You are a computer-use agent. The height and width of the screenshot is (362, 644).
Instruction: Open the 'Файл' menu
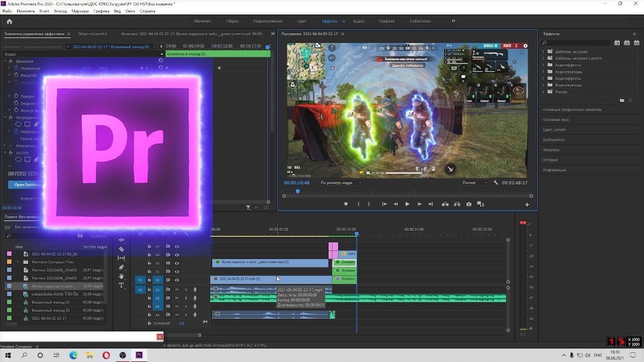7,11
